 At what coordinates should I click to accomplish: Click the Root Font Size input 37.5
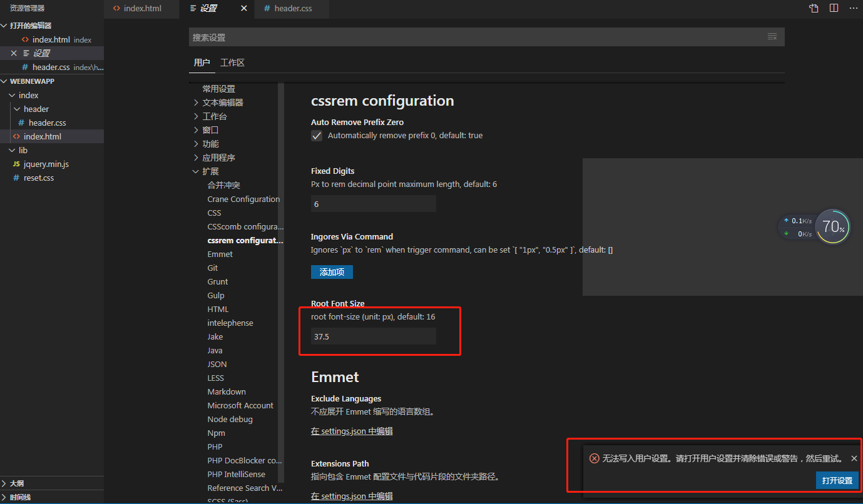coord(374,336)
